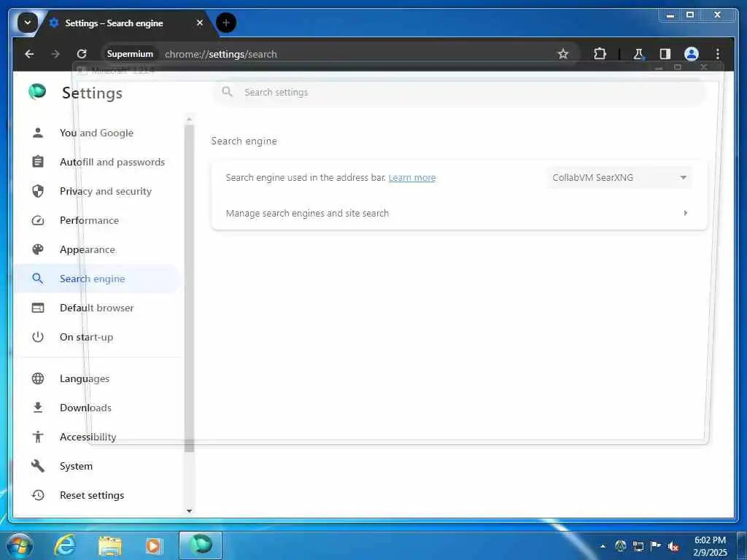Image resolution: width=747 pixels, height=560 pixels.
Task: Click the network tray icon
Action: tap(638, 546)
